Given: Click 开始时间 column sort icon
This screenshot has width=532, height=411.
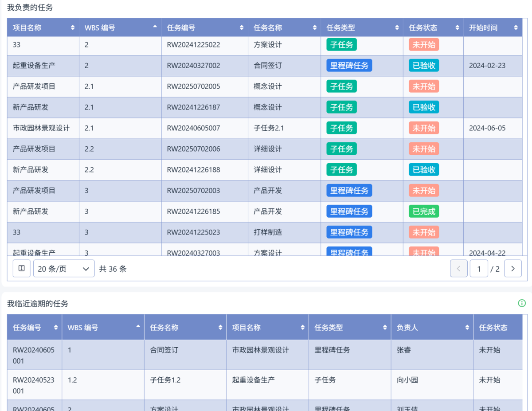Looking at the screenshot, I should tap(516, 27).
